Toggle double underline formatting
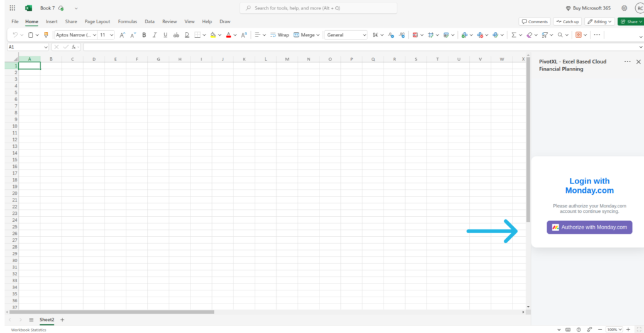The width and height of the screenshot is (644, 333). point(187,35)
